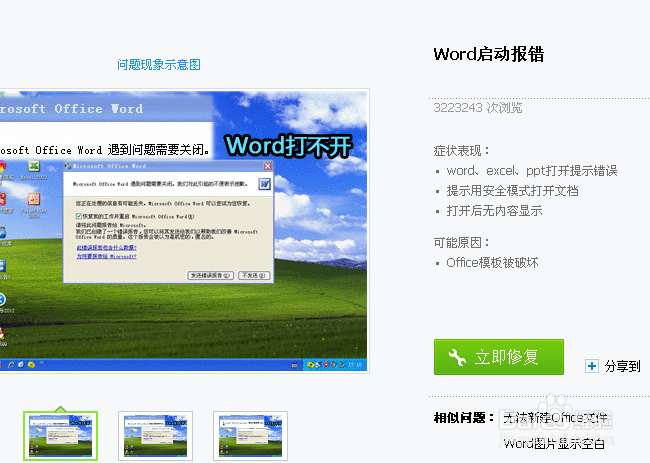This screenshot has width=650, height=463.
Task: Click the 可能原因 section label
Action: (x=461, y=242)
